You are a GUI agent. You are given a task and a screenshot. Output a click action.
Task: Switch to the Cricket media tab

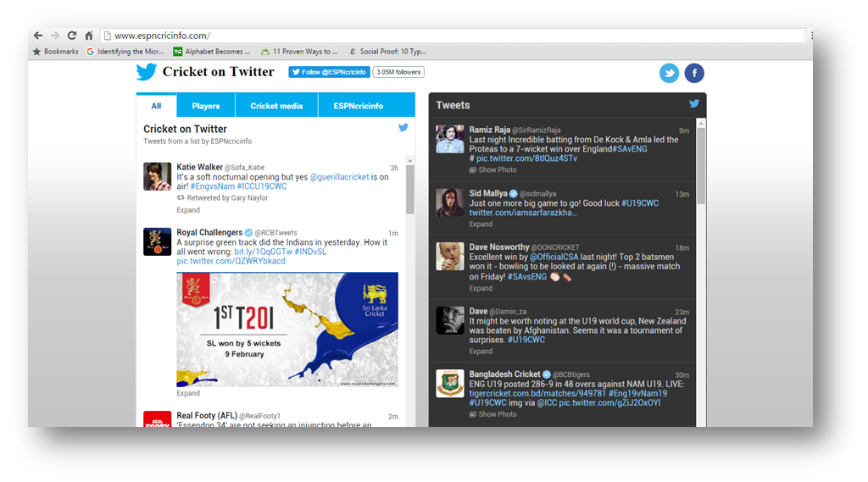tap(276, 106)
